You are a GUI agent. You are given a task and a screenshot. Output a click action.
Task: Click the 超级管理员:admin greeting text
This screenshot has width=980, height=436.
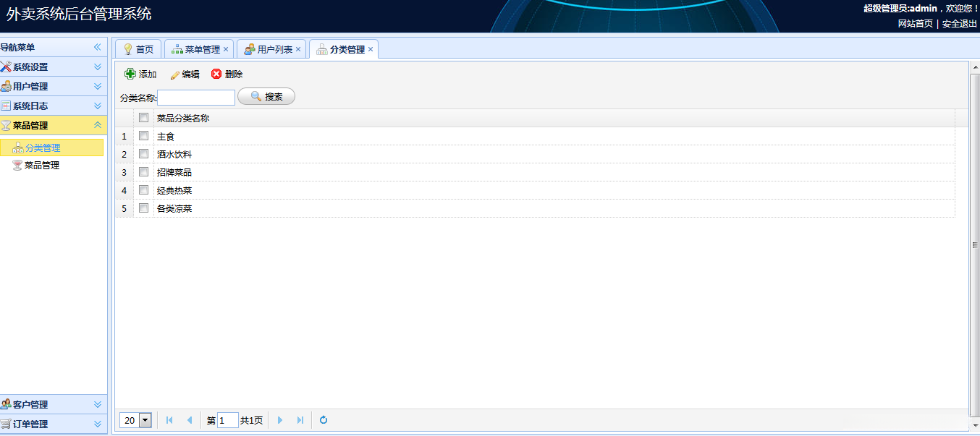pyautogui.click(x=900, y=8)
